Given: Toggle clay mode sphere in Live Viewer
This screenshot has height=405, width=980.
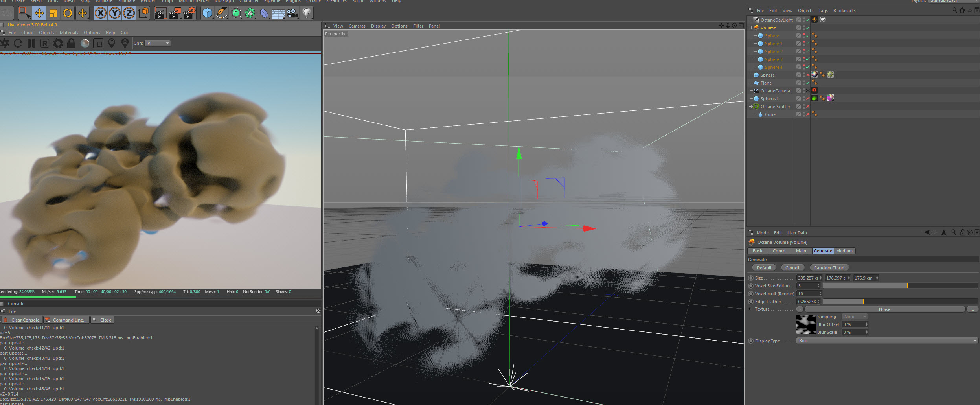Looking at the screenshot, I should pos(85,43).
